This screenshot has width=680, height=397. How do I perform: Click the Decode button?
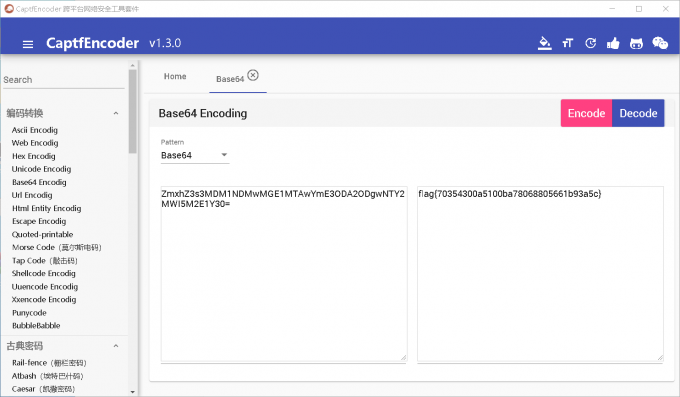[638, 113]
